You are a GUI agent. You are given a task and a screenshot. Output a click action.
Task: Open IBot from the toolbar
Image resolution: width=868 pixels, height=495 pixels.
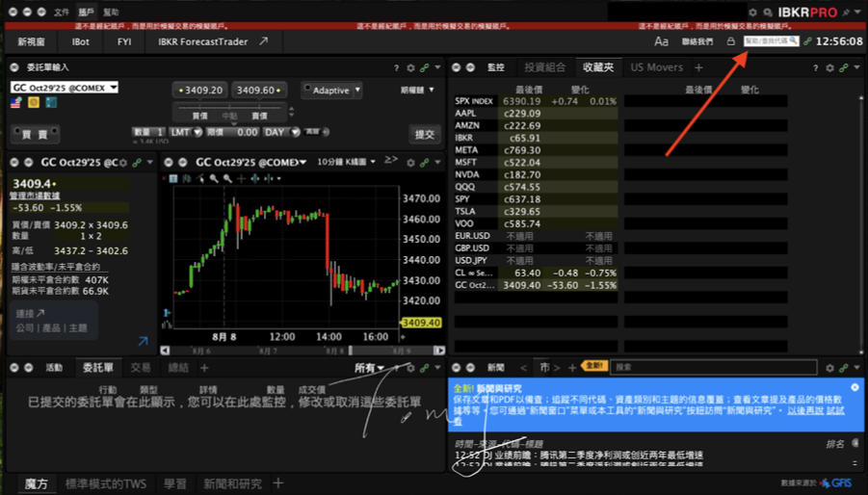coord(80,41)
